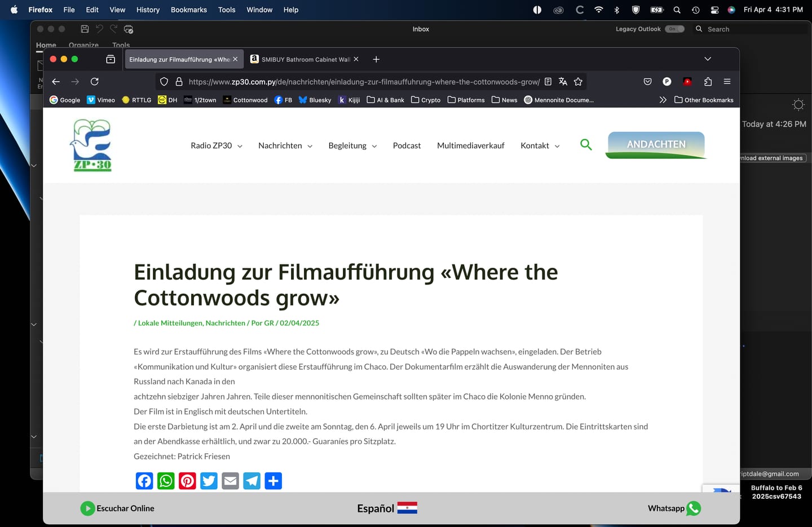
Task: Open the History menu in menu bar
Action: pos(148,10)
